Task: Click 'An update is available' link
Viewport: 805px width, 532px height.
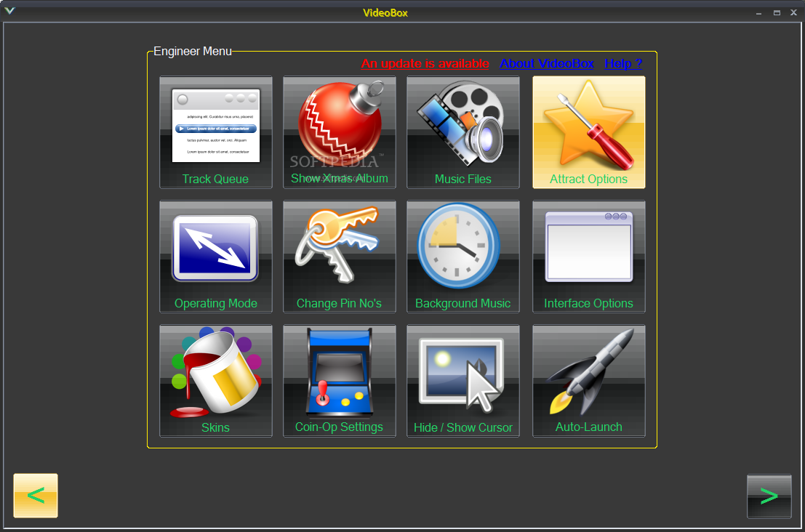Action: click(425, 64)
